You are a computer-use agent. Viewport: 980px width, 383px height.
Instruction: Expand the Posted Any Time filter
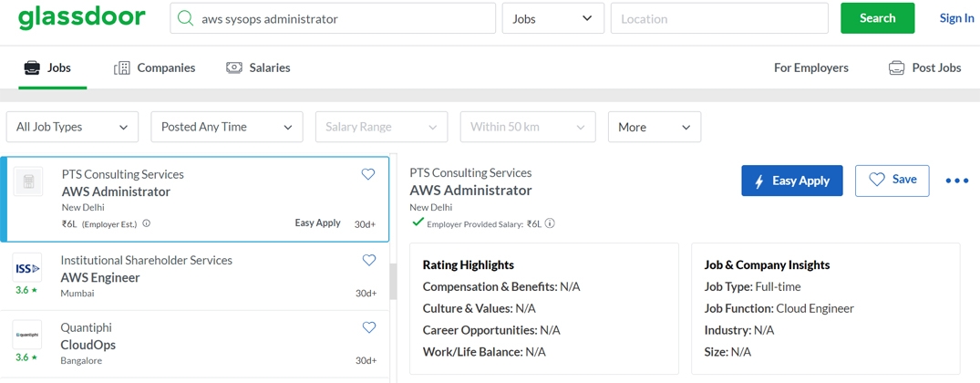[x=227, y=127]
